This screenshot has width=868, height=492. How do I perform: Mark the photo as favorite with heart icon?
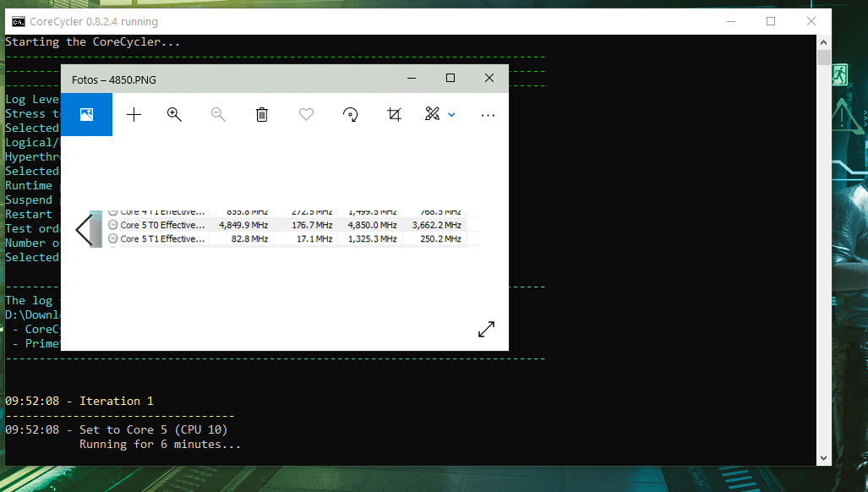[306, 115]
